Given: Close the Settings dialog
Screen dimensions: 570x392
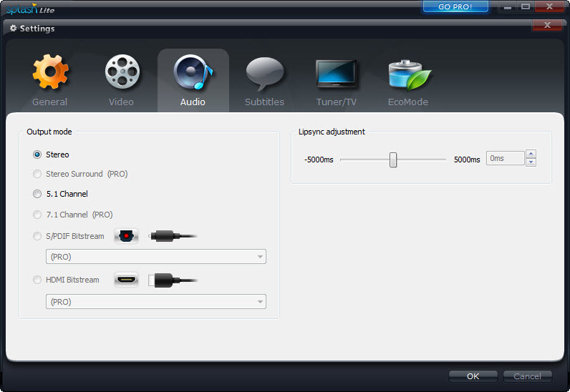Looking at the screenshot, I should click(x=548, y=25).
